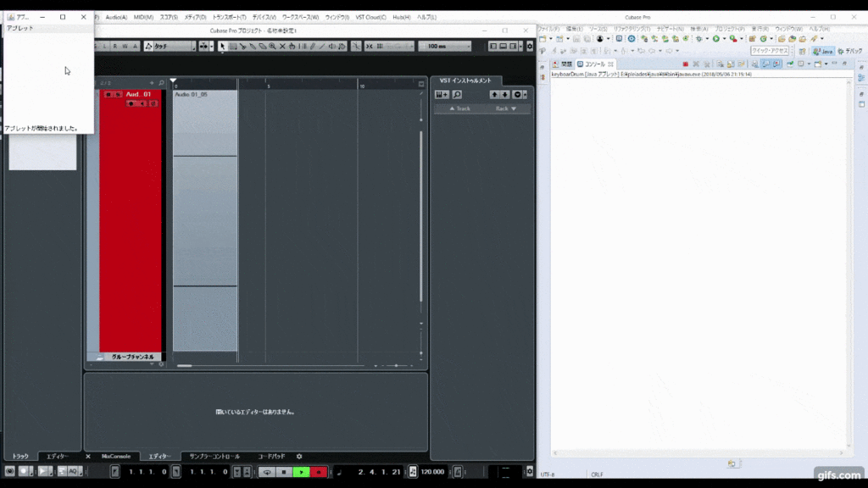Click the Eclipse green Run button
868x488 pixels.
click(715, 39)
